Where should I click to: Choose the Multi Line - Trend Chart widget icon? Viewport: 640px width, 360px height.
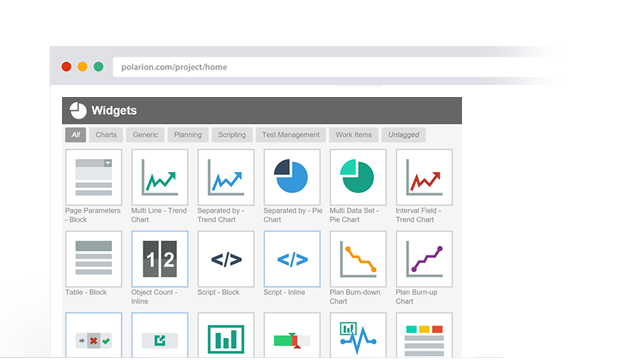pos(160,177)
